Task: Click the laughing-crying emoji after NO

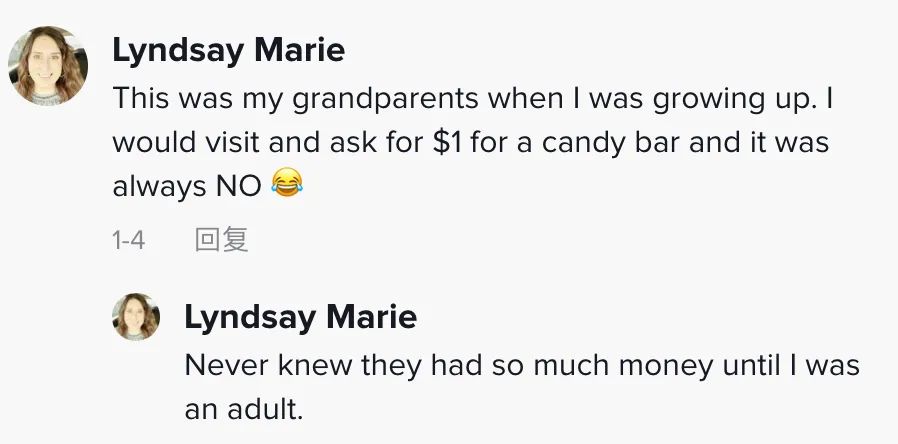Action: 287,183
